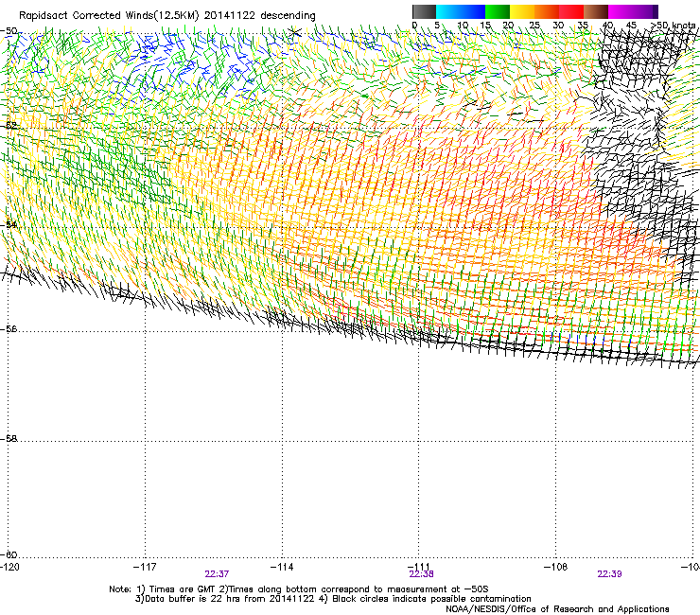Click the gray 0-5 knots color segment
The height and width of the screenshot is (615, 700).
(x=424, y=11)
